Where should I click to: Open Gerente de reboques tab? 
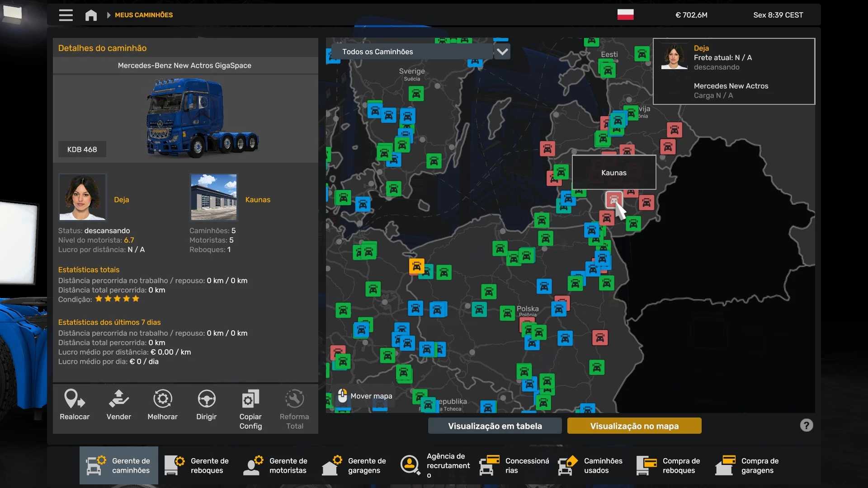coord(197,465)
